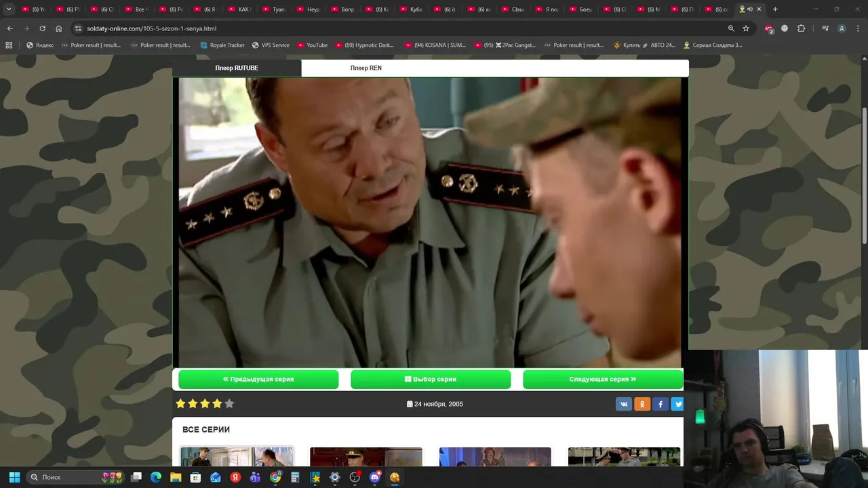Open the Hypnotic Dark bookmark
This screenshot has width=868, height=488.
(x=364, y=45)
